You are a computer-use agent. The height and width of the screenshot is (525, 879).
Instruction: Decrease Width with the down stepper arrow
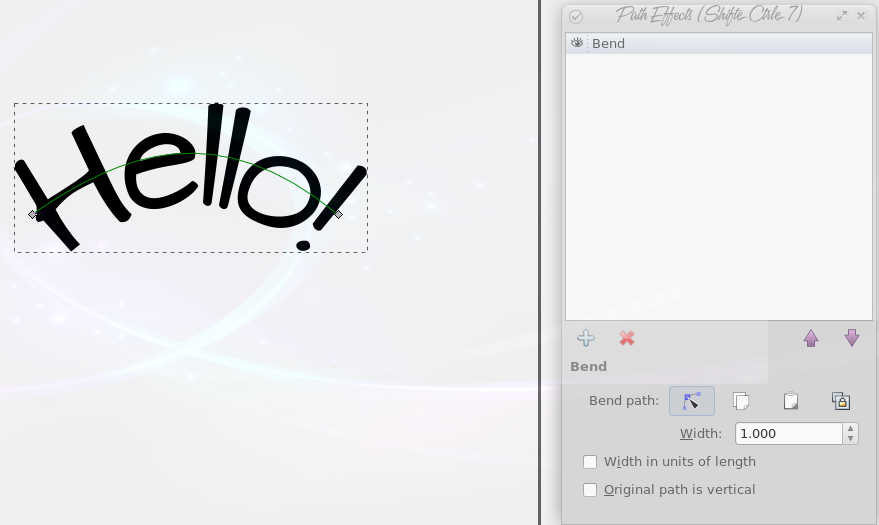pyautogui.click(x=850, y=439)
